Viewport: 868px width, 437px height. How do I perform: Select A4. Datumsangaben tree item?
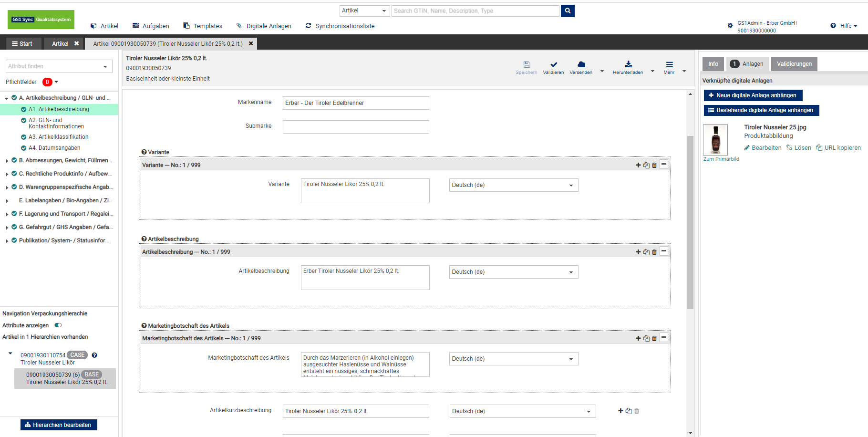54,148
